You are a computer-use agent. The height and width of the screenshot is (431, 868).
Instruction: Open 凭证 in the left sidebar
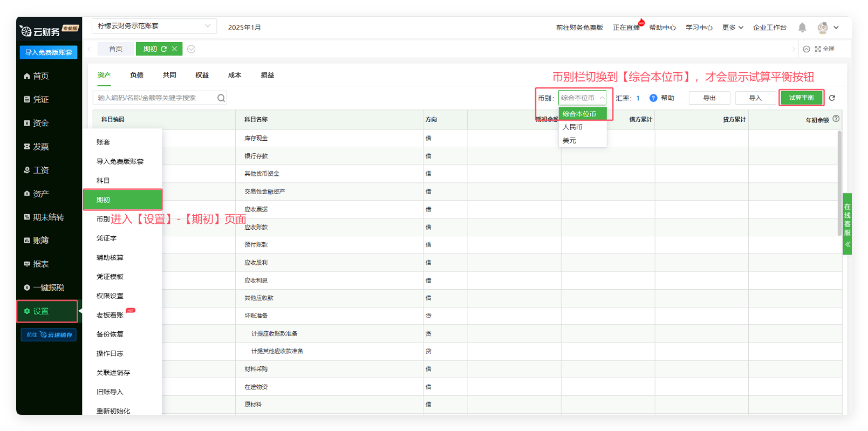click(41, 100)
